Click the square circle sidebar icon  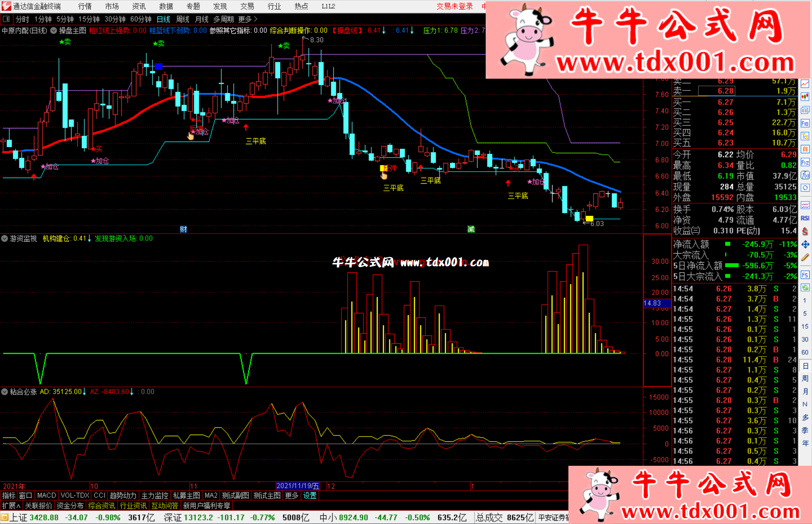[x=805, y=188]
